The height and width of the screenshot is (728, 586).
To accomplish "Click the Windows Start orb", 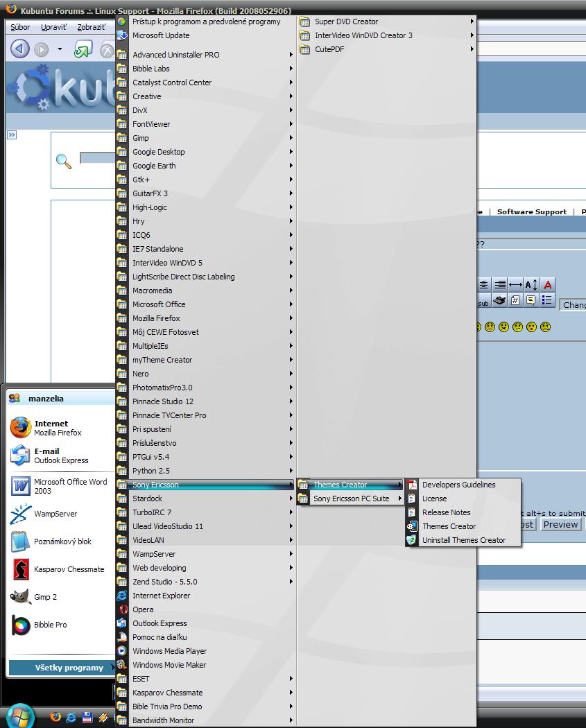I will 19,716.
